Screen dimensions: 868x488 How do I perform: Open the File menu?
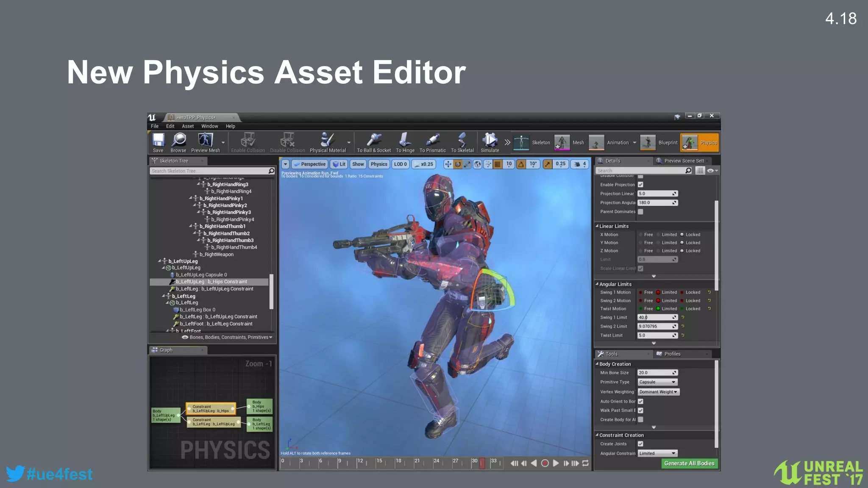(155, 126)
